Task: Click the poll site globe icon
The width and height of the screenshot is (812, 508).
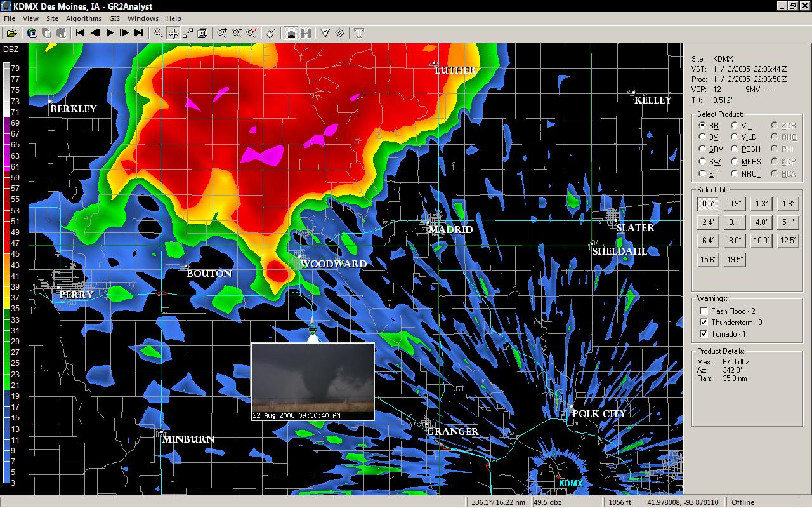Action: pos(32,33)
